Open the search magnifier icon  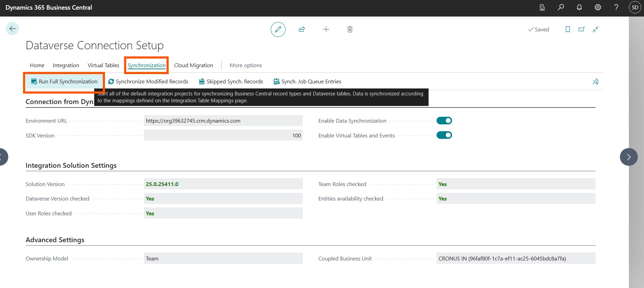pos(561,7)
